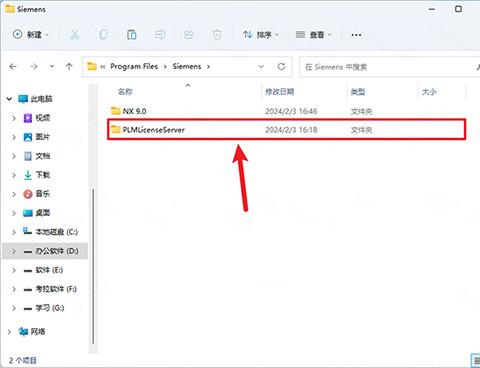
Task: Click the New (新建) button
Action: (x=31, y=34)
